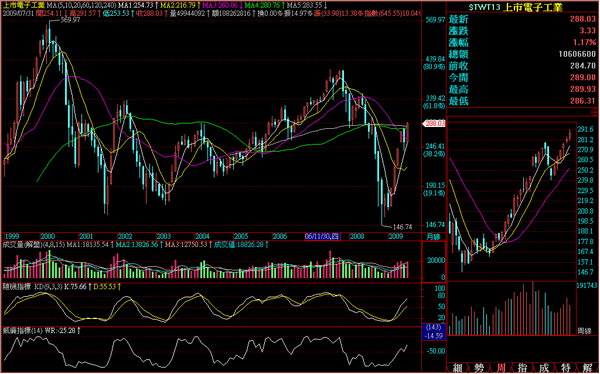600x374 pixels.
Task: Select the 2003 year marker on timeline
Action: [x=164, y=237]
